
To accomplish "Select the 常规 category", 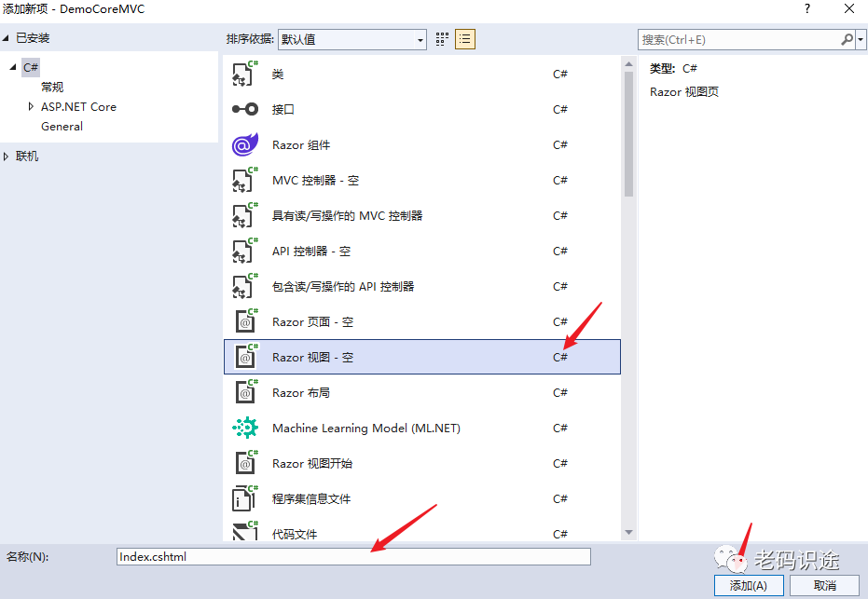I will [x=52, y=87].
